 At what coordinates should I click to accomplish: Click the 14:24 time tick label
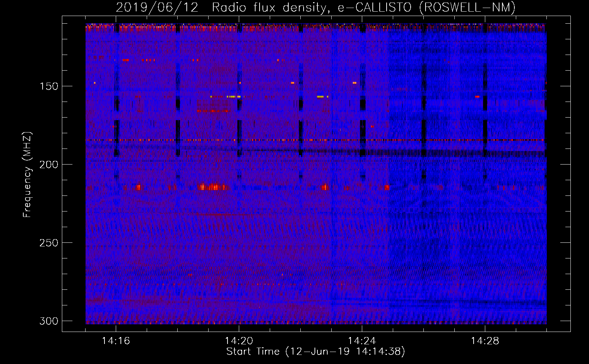(x=362, y=341)
